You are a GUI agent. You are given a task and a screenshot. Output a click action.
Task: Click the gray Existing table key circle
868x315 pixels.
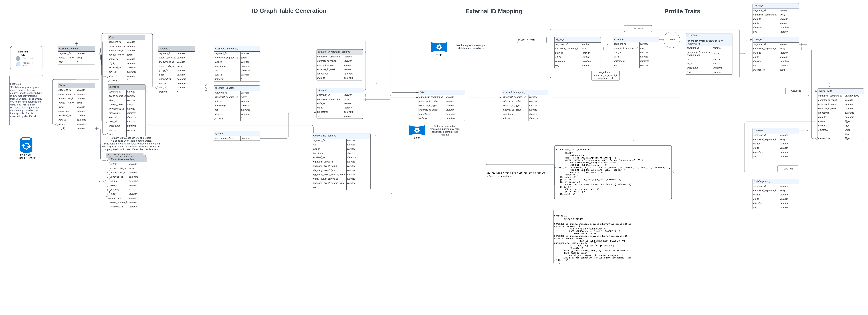coord(18,58)
